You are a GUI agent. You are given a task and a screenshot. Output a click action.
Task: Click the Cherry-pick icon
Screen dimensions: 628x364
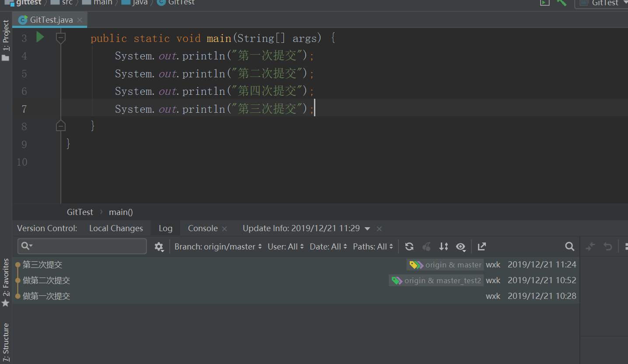click(x=426, y=246)
